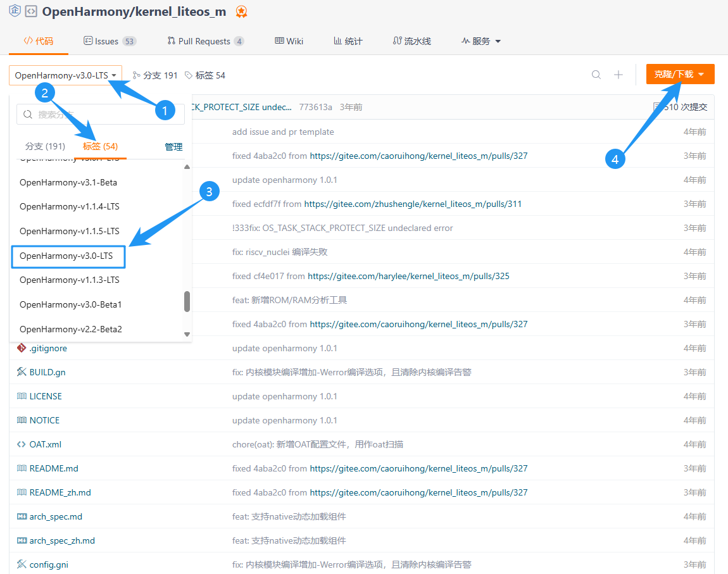
Task: Select tag OpenHarmony-v1.1.3-LTS
Action: [x=69, y=280]
